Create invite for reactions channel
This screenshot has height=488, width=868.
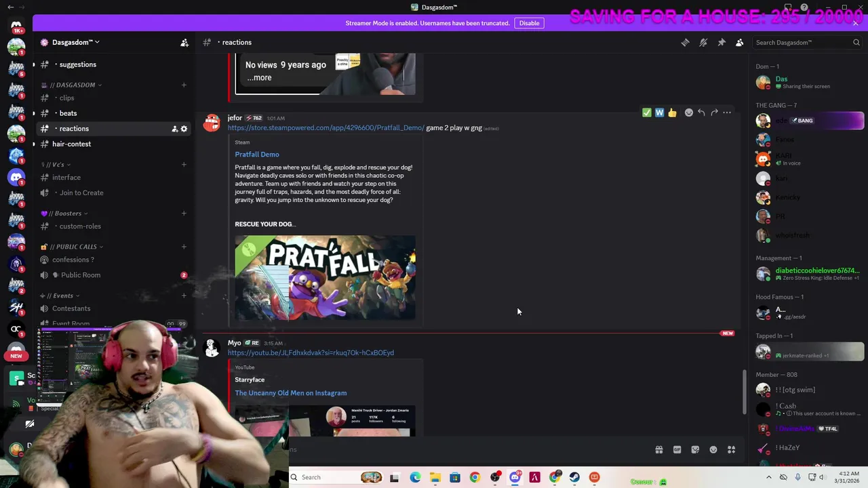(174, 129)
